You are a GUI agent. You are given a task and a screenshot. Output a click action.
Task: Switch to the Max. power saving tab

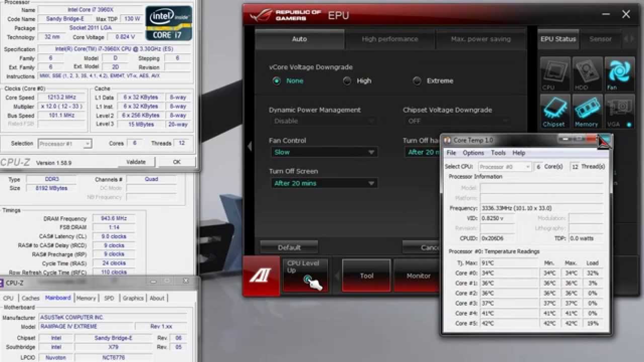[x=480, y=39]
